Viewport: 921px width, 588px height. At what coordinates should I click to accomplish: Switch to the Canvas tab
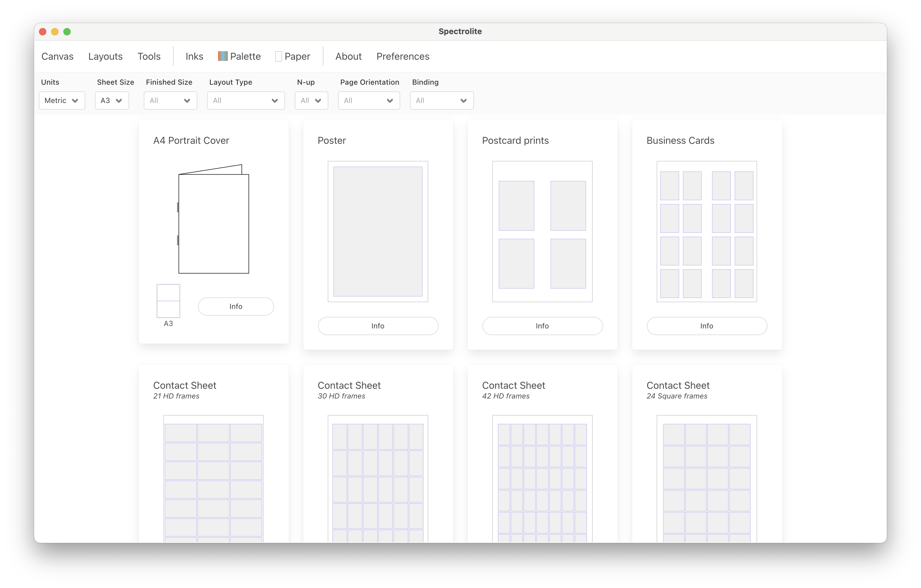pyautogui.click(x=57, y=56)
